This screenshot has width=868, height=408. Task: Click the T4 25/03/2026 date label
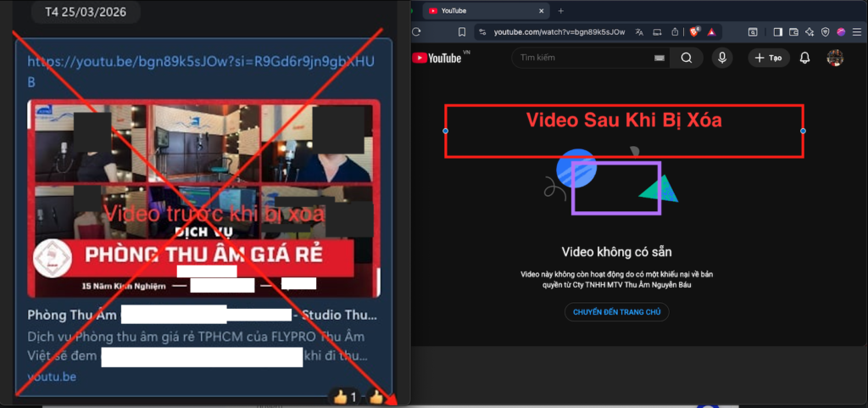point(86,12)
